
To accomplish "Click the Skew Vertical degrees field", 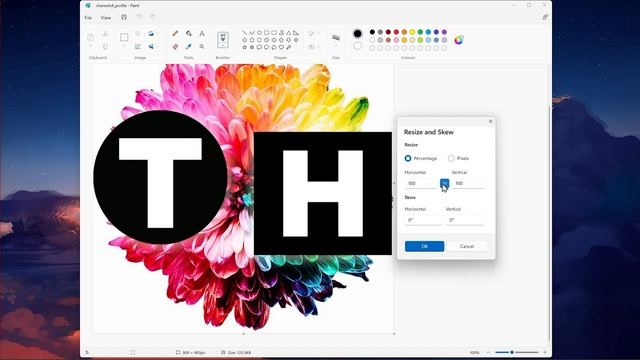I will coord(465,220).
